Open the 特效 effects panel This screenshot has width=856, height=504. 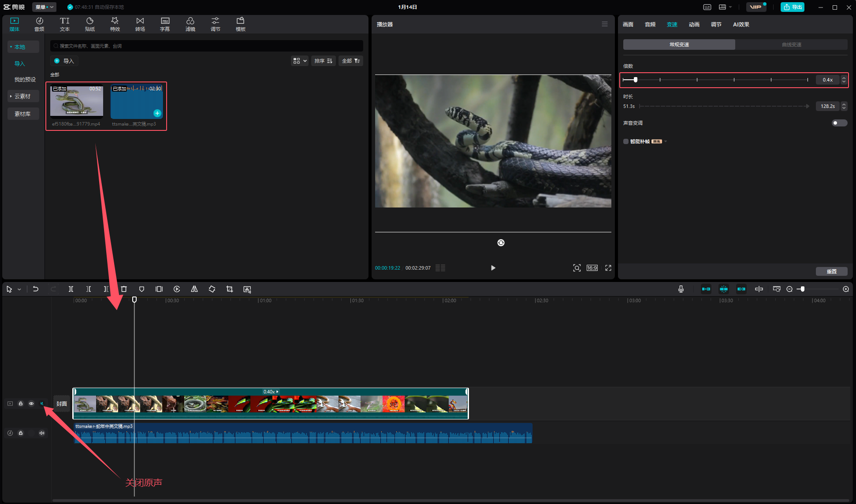click(115, 24)
